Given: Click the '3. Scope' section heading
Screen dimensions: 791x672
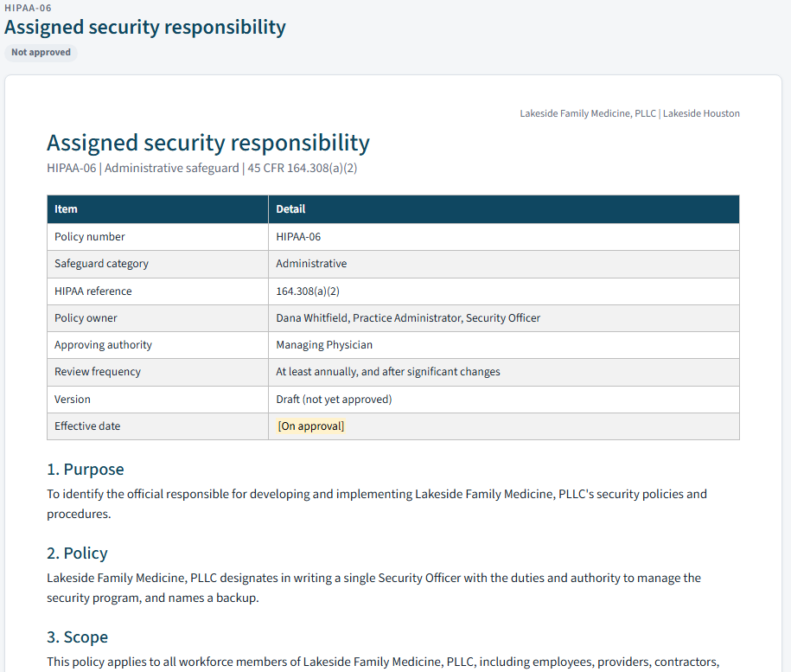Looking at the screenshot, I should point(77,637).
